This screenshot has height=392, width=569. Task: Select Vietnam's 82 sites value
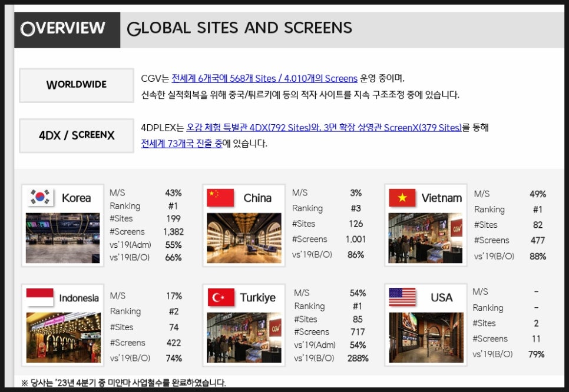(538, 225)
